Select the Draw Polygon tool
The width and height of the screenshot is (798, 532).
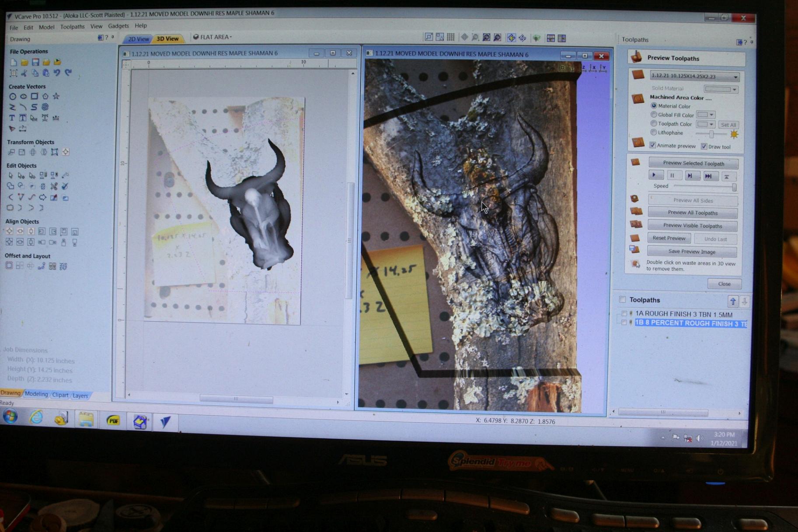45,97
